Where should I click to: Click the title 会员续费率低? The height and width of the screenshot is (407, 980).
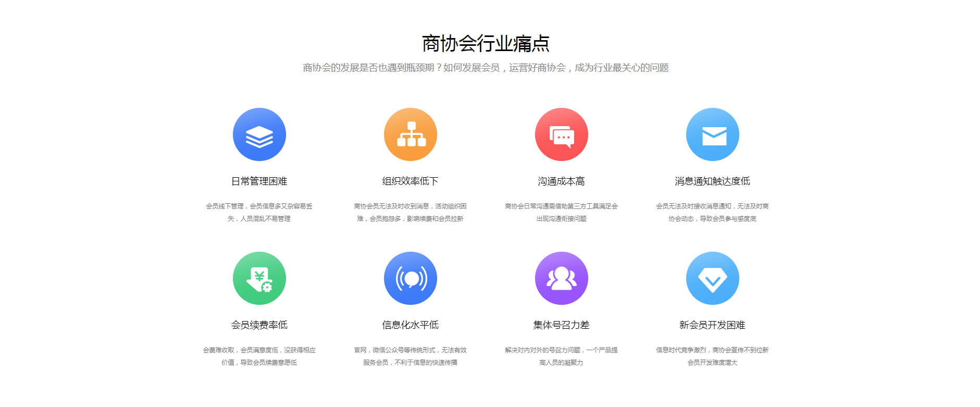coord(259,325)
